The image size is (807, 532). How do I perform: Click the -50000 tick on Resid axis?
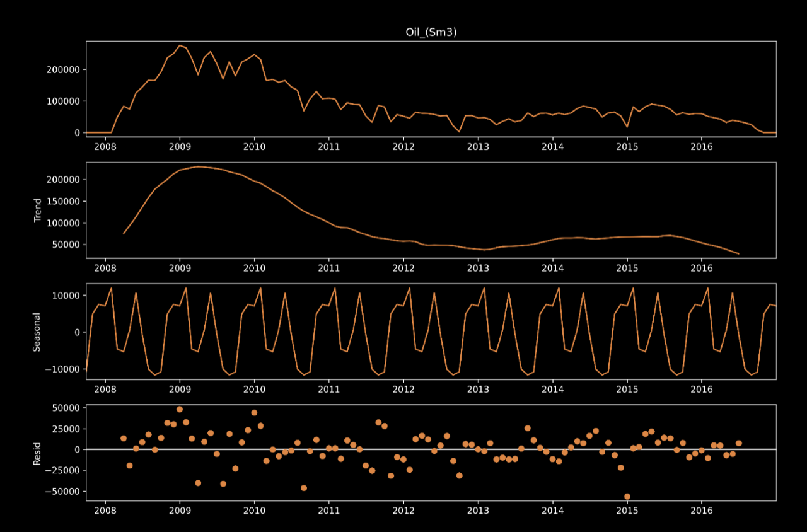pos(62,492)
